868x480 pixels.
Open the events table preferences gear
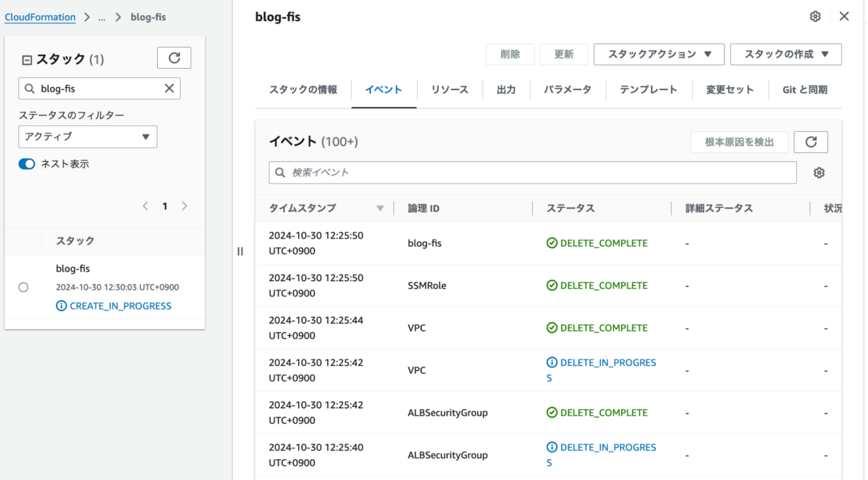click(x=819, y=172)
